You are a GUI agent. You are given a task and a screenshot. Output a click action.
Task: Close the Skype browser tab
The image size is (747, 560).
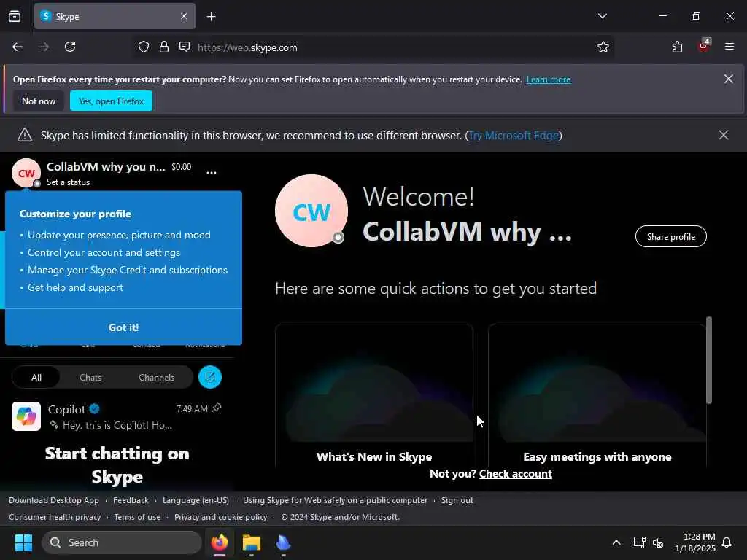[184, 17]
